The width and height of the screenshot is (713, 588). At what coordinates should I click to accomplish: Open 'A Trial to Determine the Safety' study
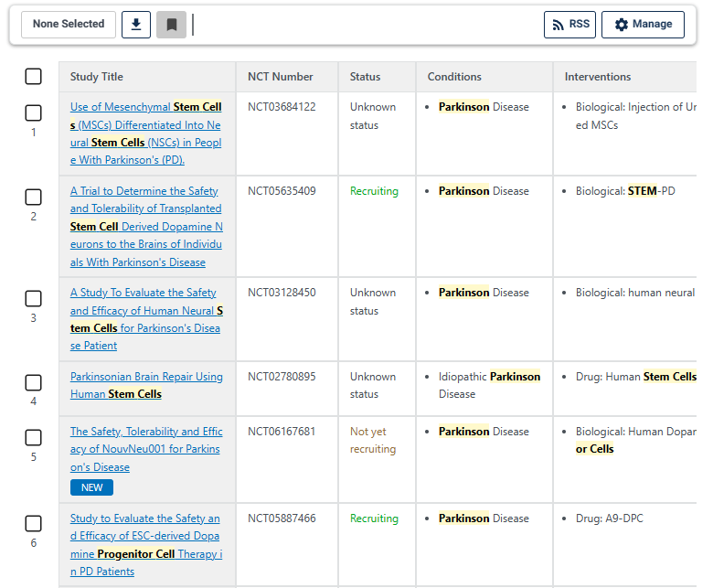coord(146,227)
